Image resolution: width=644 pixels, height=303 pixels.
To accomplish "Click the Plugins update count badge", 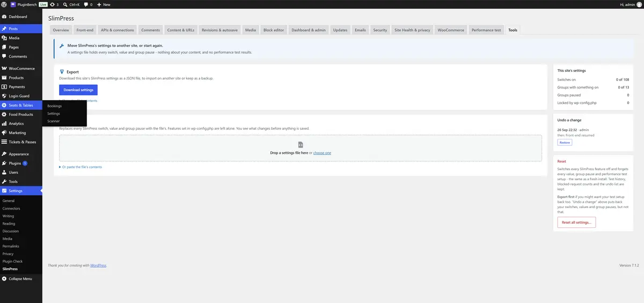I will [25, 163].
